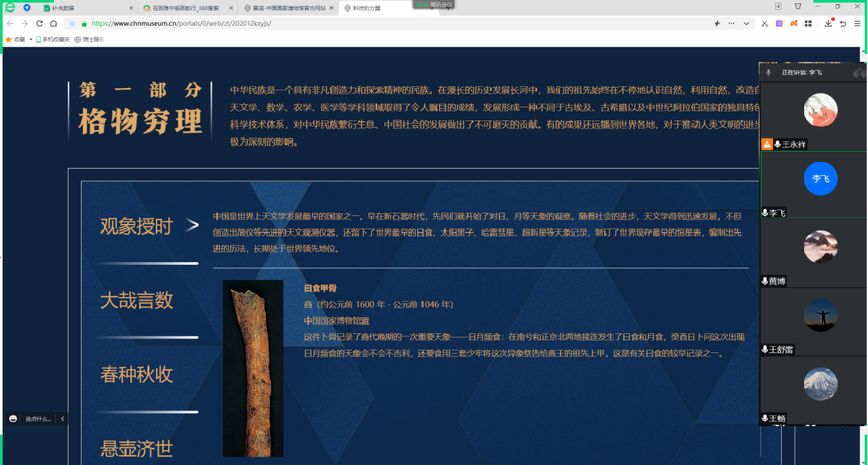868x465 pixels.
Task: Click the orange game controller extension icon
Action: (794, 24)
